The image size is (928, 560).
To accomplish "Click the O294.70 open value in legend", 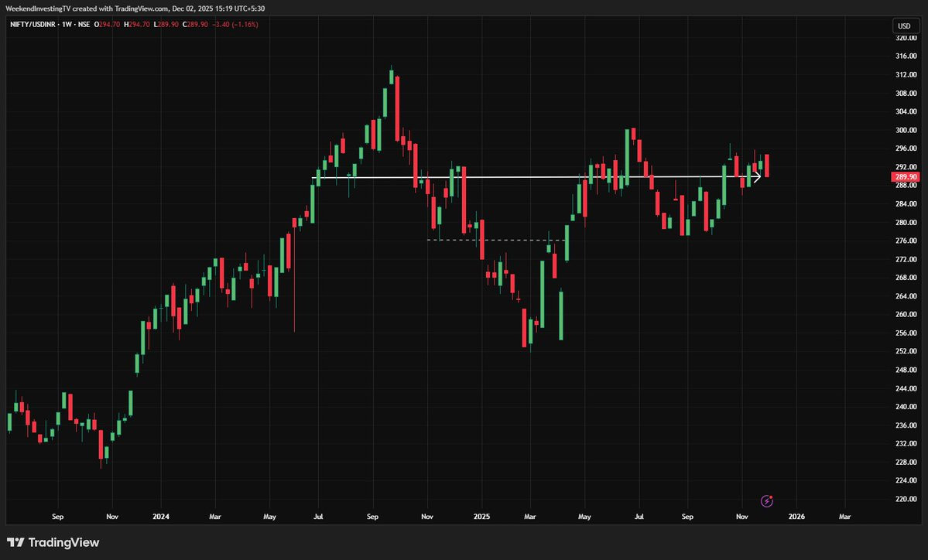I will coord(107,24).
